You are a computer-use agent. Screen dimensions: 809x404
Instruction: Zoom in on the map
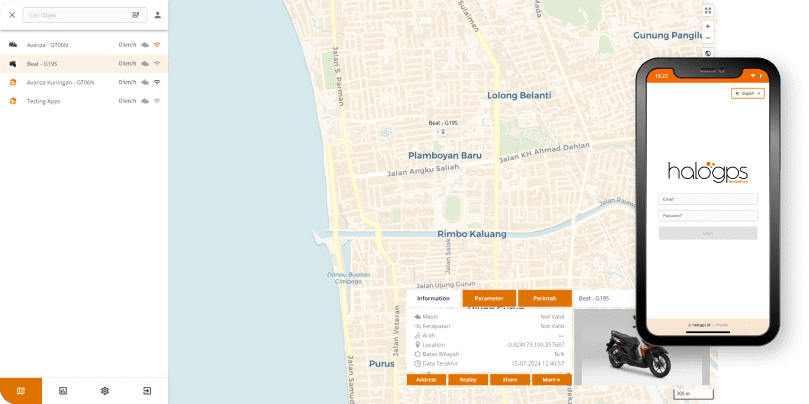(708, 27)
